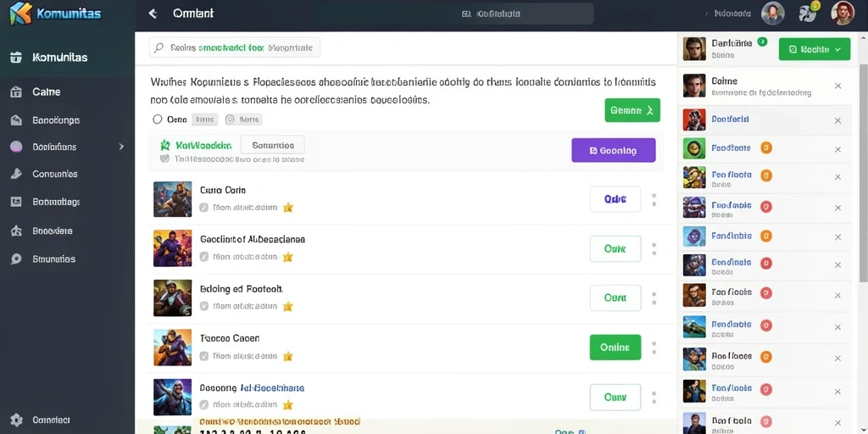This screenshot has width=868, height=434.
Task: Dismiss the Coime entry with its X
Action: click(x=837, y=86)
